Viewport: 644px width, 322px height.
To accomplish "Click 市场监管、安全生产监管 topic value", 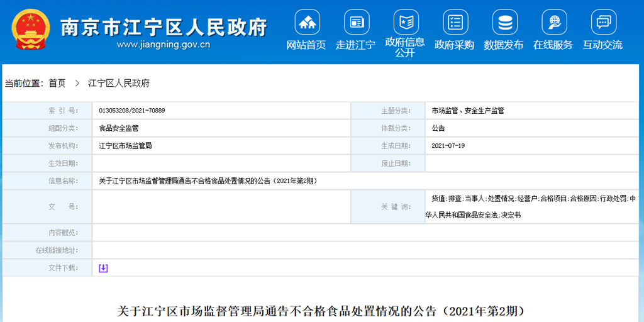I will coord(468,111).
